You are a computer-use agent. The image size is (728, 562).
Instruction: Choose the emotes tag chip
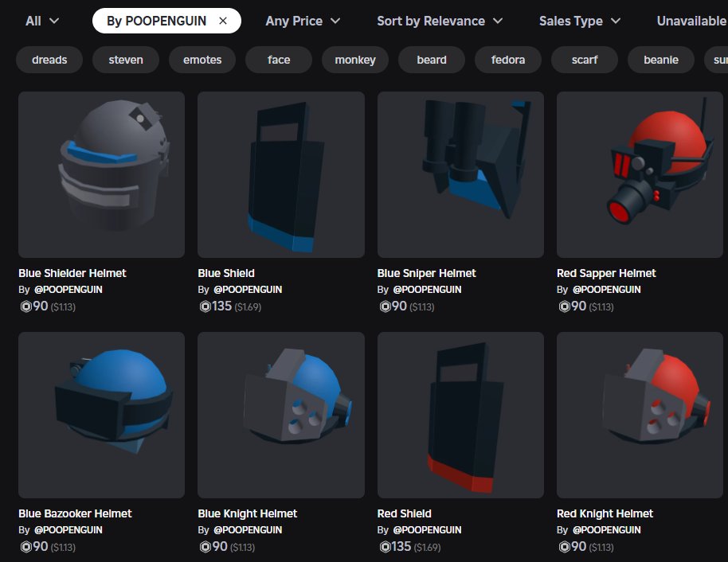[x=202, y=60]
